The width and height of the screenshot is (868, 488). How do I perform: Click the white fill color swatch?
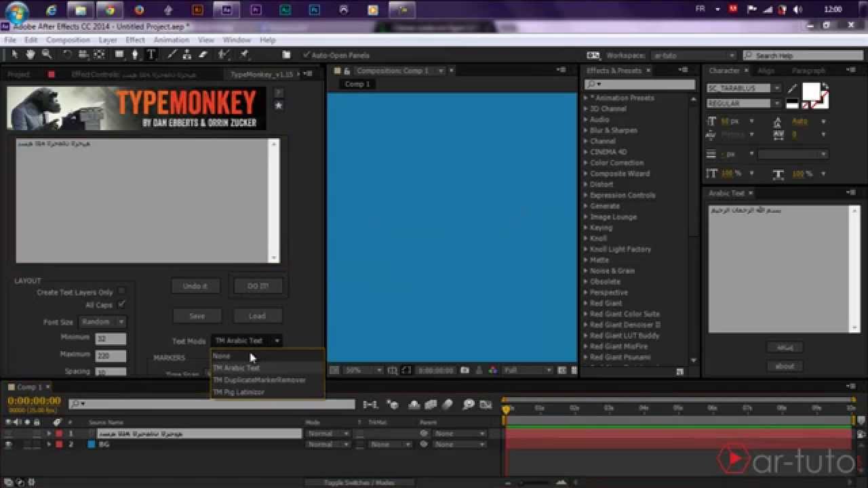pos(811,91)
